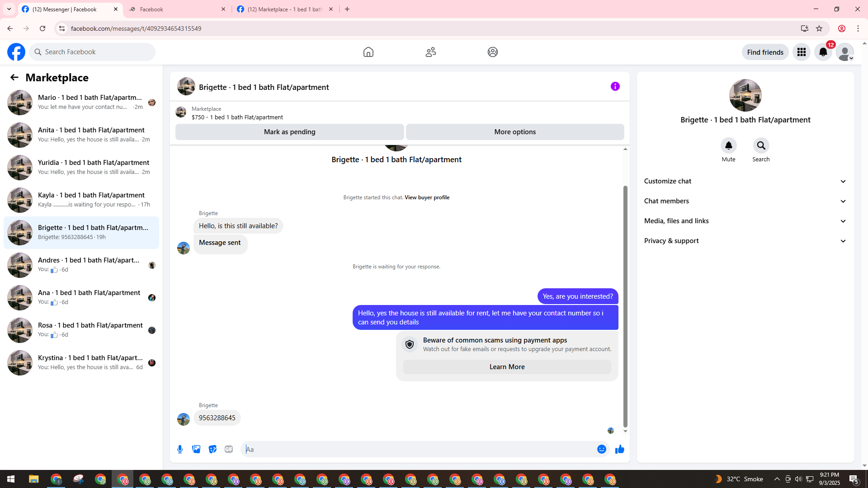Click the browser address bar URL
Viewport: 868px width, 488px height.
coord(136,28)
